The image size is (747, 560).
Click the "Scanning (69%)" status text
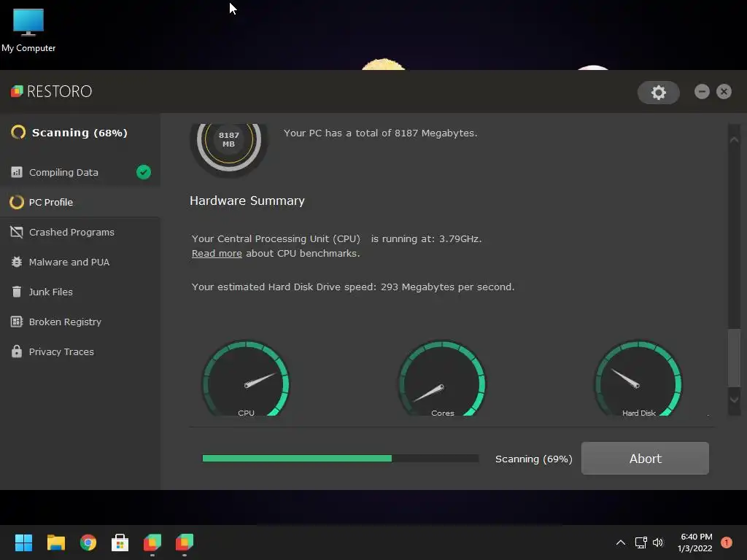tap(533, 459)
